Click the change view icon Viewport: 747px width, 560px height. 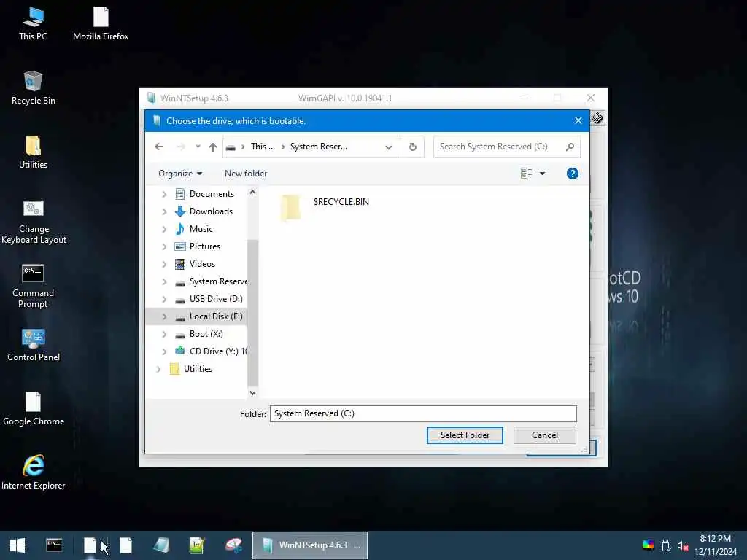tap(526, 174)
